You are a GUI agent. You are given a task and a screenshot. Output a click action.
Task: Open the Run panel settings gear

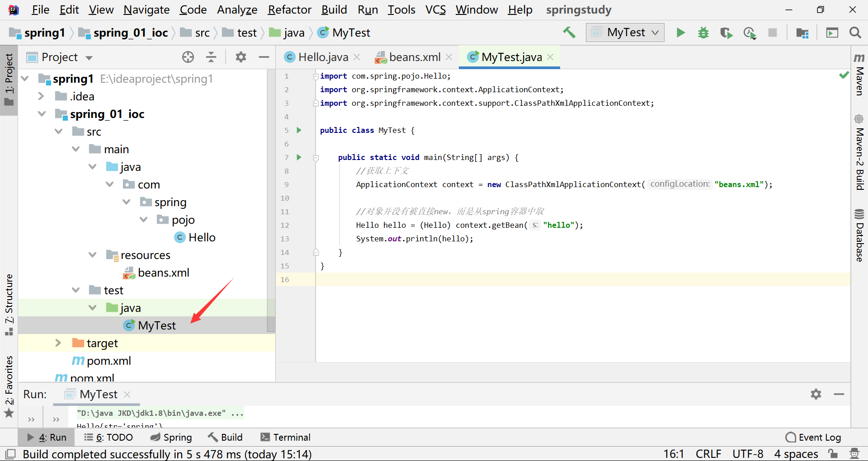(x=816, y=394)
